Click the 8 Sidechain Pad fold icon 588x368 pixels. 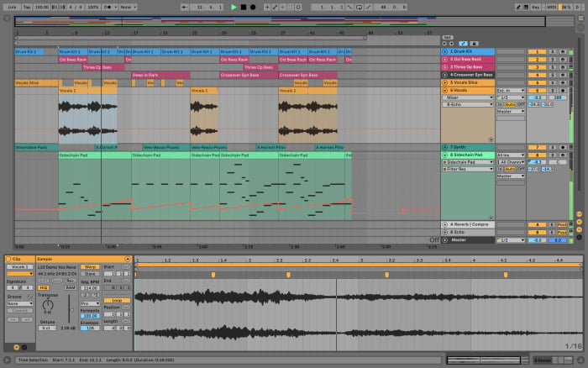coord(445,155)
